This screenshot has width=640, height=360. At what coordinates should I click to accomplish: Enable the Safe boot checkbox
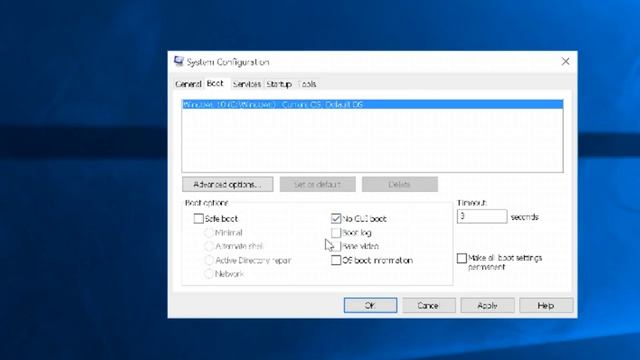pos(198,219)
